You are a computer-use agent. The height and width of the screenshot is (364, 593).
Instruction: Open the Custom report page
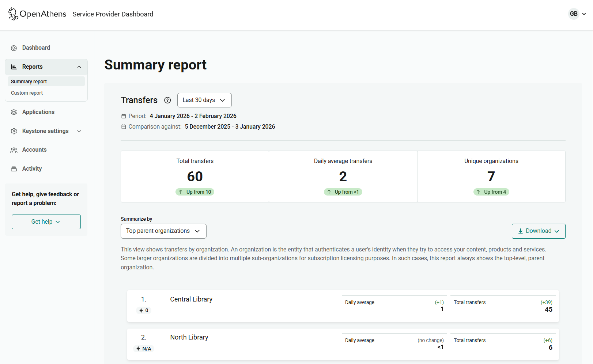click(27, 93)
